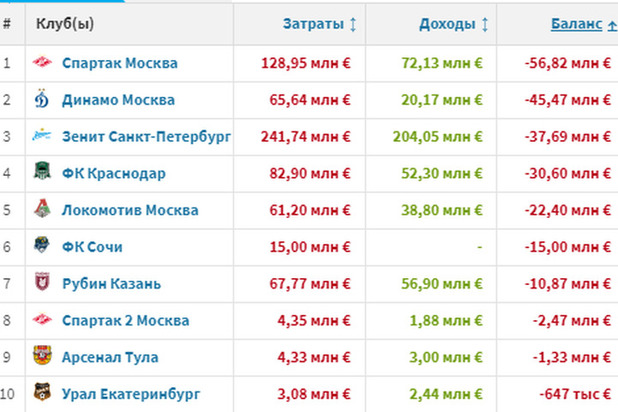Open the Баланс column header link
The image size is (618, 412).
pos(576,24)
